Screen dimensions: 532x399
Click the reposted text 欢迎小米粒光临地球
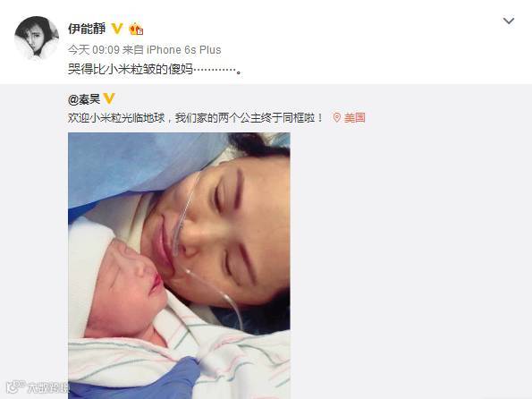[x=116, y=118]
